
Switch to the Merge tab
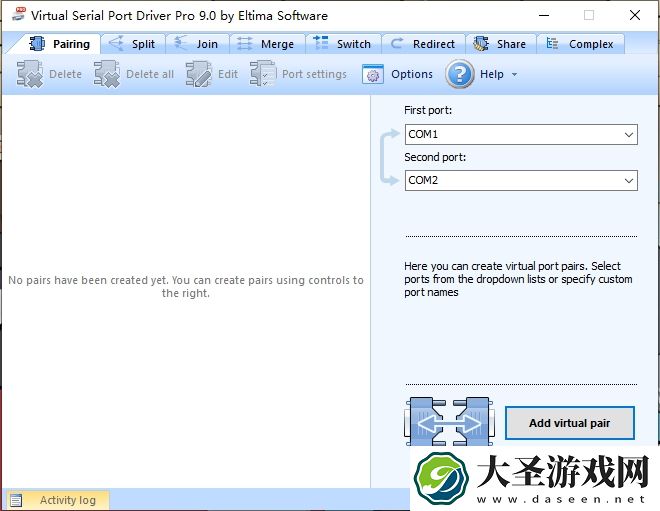[267, 44]
